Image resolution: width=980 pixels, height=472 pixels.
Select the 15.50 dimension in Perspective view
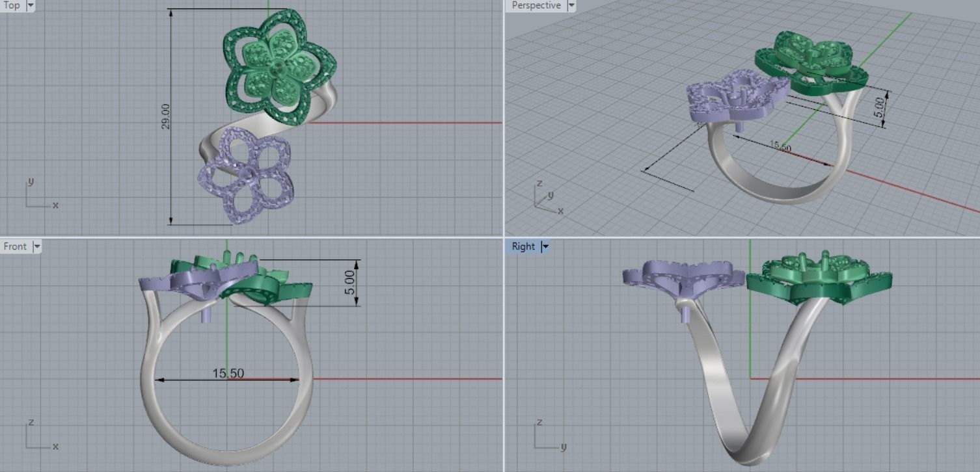(780, 147)
